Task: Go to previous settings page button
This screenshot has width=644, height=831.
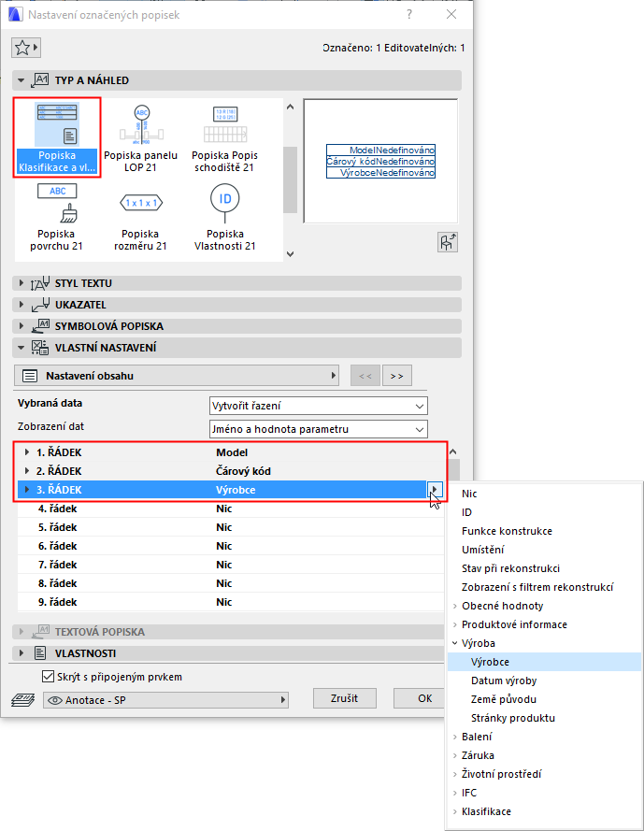Action: tap(365, 376)
